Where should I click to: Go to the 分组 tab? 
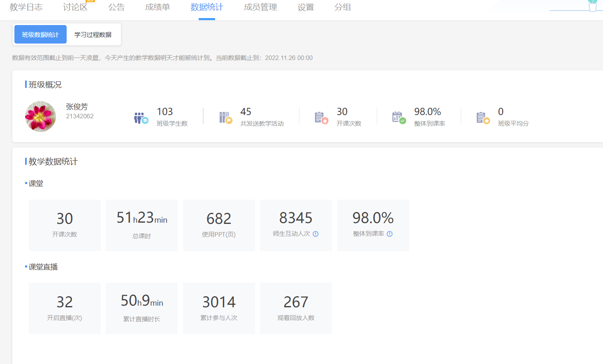click(343, 7)
